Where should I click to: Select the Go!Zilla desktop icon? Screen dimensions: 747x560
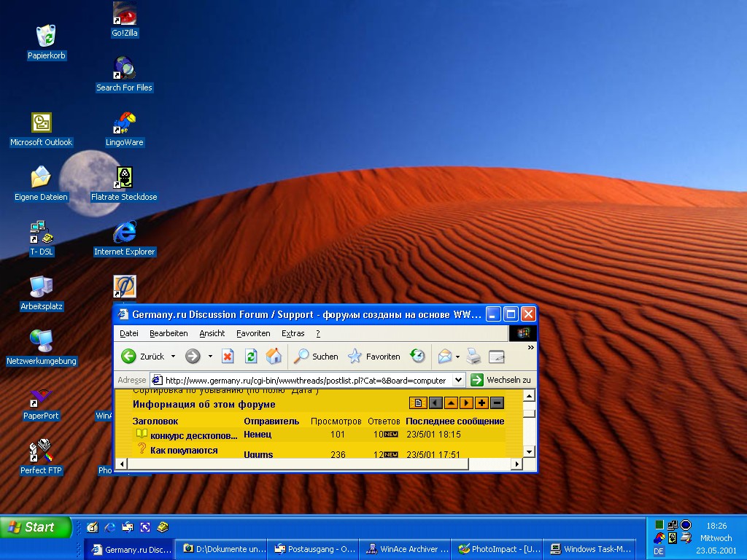pos(124,20)
